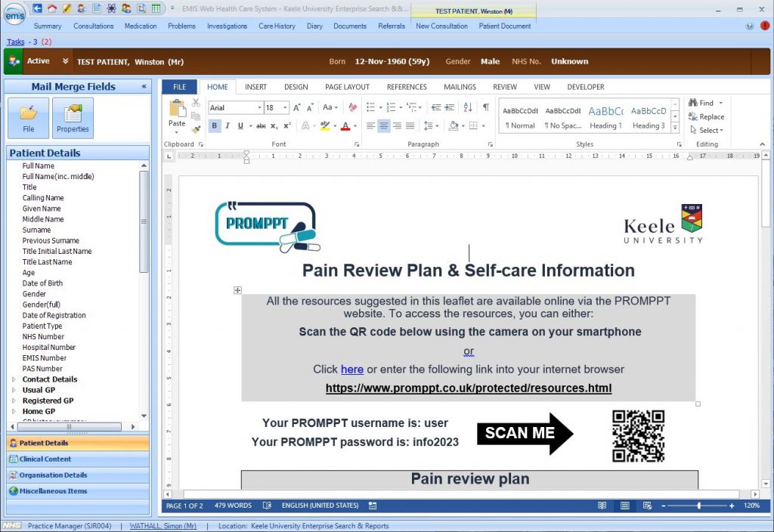Open Properties in Mail Merge Fields panel
The height and width of the screenshot is (532, 774).
click(73, 118)
